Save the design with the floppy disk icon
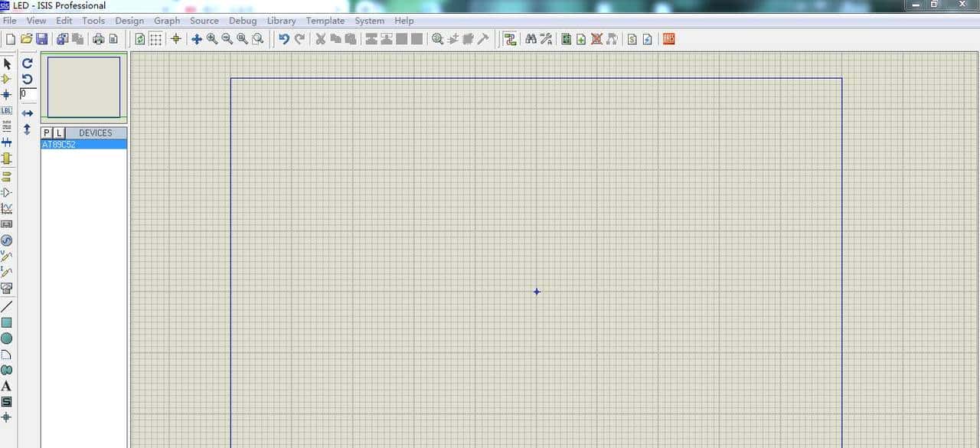The height and width of the screenshot is (448, 980). 42,39
